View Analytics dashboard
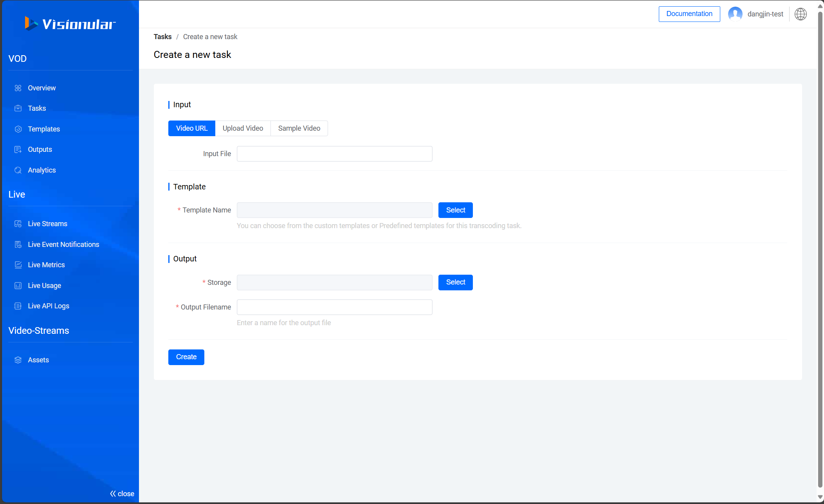Viewport: 824px width, 504px height. [42, 170]
